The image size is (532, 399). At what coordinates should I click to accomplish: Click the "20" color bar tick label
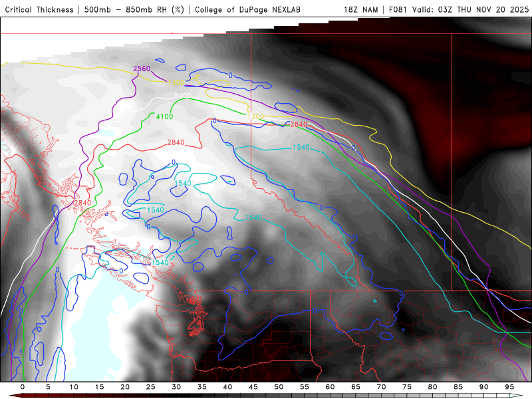coord(125,387)
